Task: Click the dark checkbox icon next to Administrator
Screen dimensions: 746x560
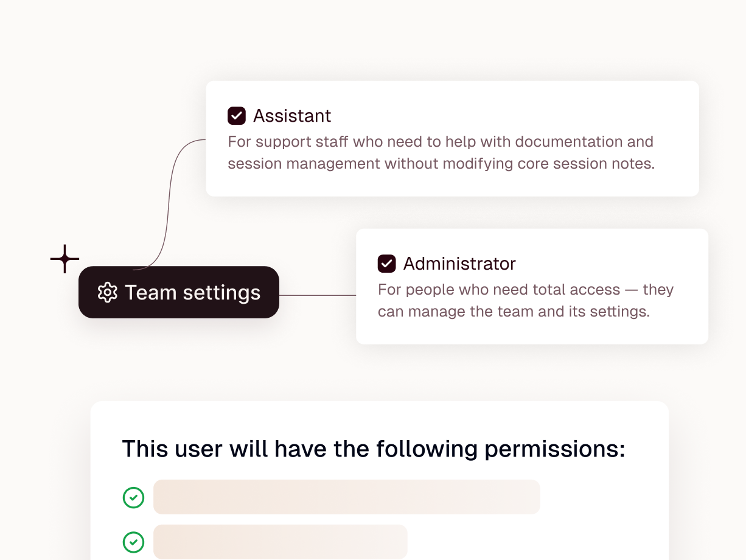Action: click(386, 264)
